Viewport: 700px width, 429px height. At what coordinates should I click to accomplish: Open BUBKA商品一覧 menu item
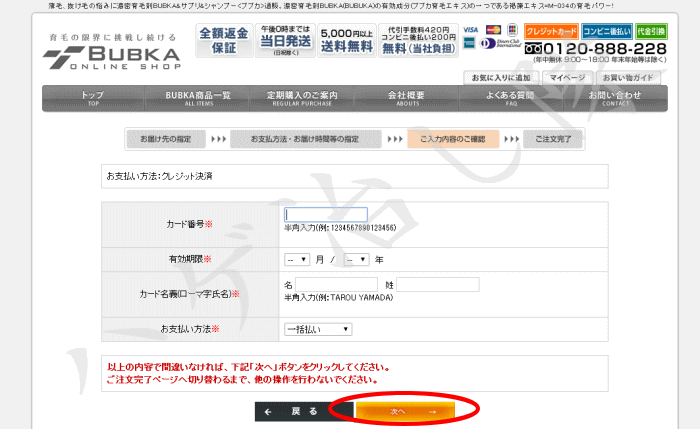pyautogui.click(x=198, y=98)
